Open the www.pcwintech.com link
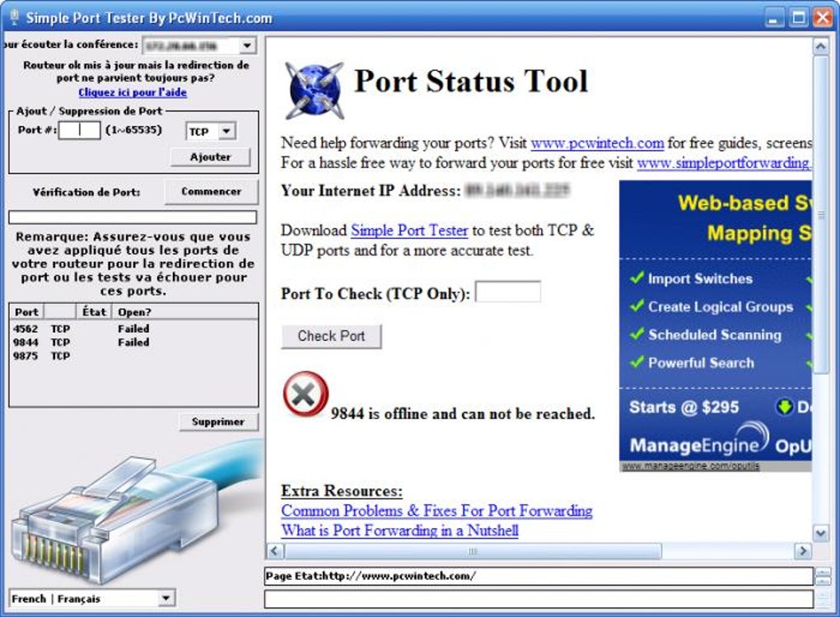 pos(597,143)
